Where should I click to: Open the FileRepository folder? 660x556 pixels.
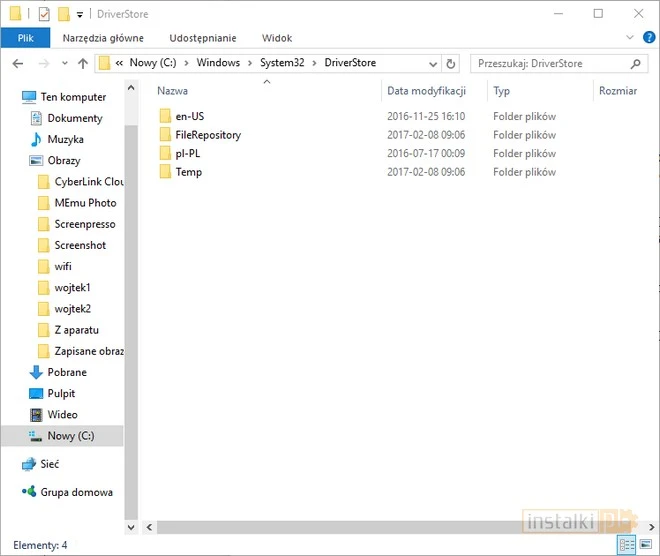pyautogui.click(x=207, y=135)
